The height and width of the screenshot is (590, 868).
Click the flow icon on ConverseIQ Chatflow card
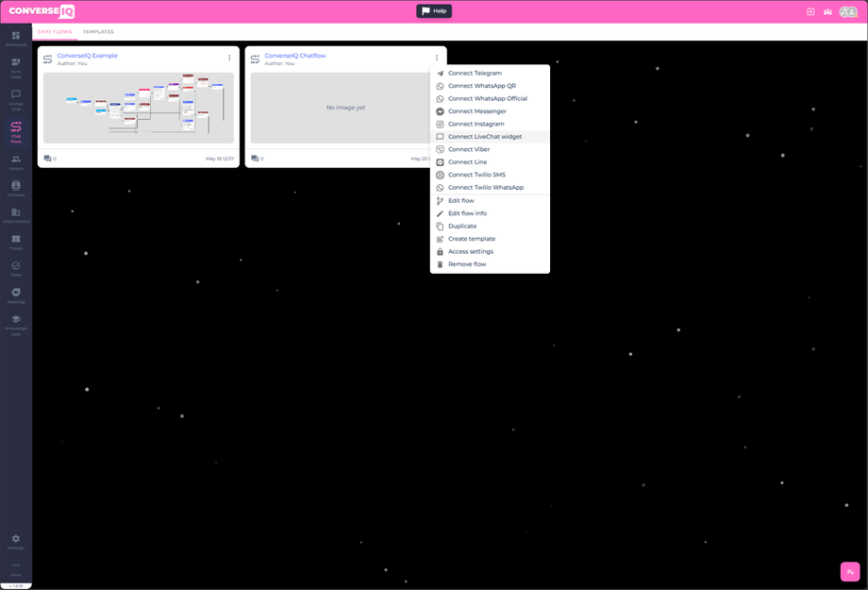coord(255,59)
